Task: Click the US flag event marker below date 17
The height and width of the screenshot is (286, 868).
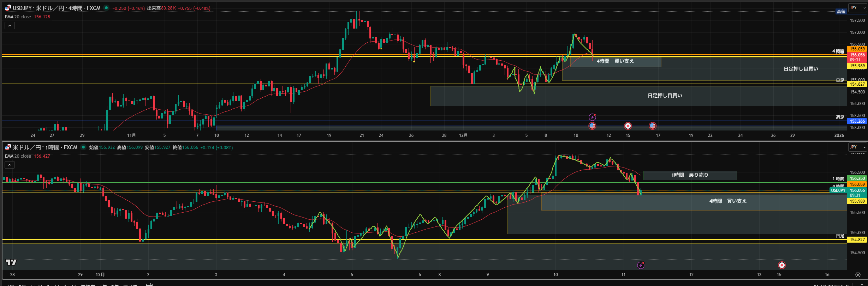Action: coord(653,126)
